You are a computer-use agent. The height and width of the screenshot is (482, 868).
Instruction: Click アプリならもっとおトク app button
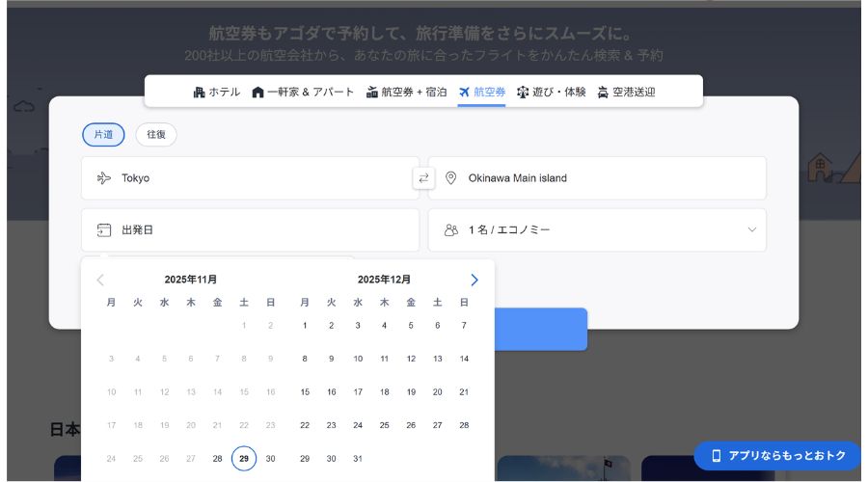tap(777, 455)
